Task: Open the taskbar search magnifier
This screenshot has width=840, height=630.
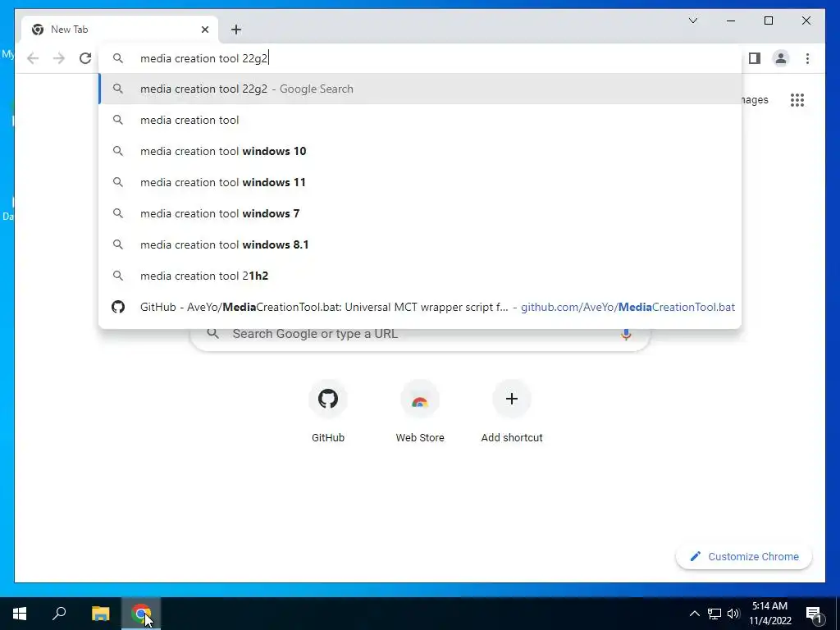Action: pos(59,614)
